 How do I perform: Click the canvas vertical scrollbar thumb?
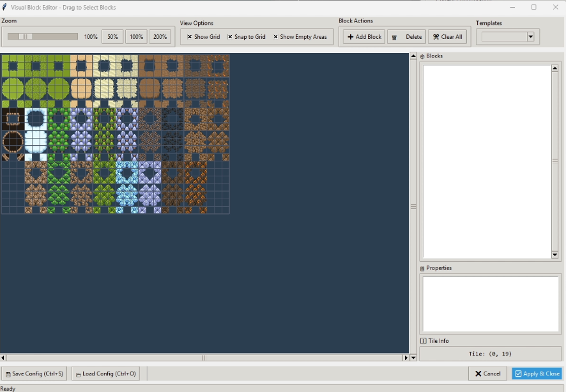(413, 207)
